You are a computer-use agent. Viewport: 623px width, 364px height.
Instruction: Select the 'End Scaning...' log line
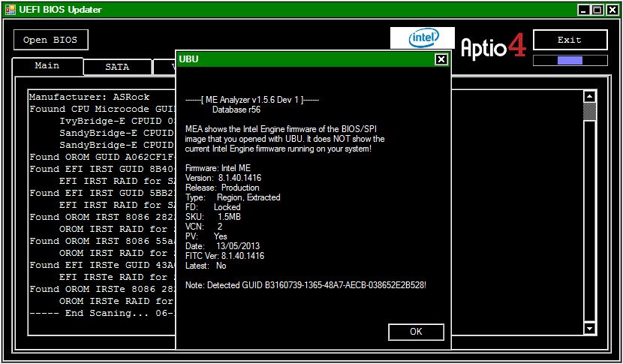point(102,313)
